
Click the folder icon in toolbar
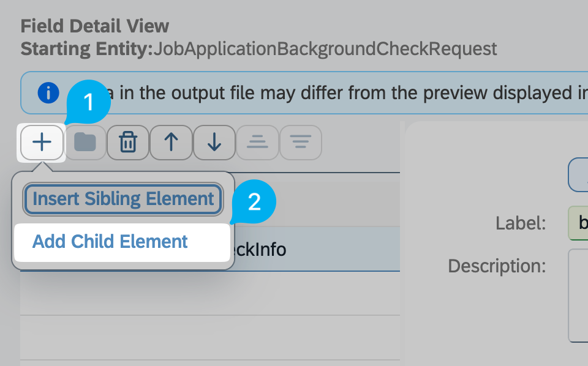click(85, 143)
